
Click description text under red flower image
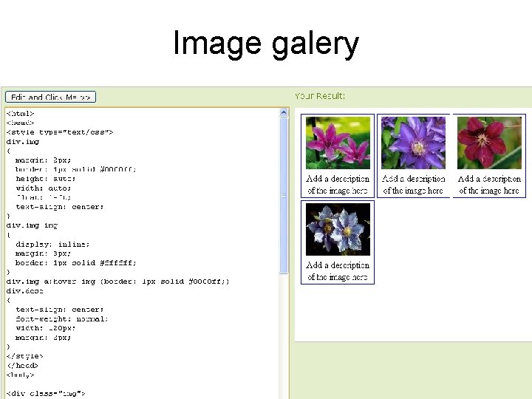489,185
